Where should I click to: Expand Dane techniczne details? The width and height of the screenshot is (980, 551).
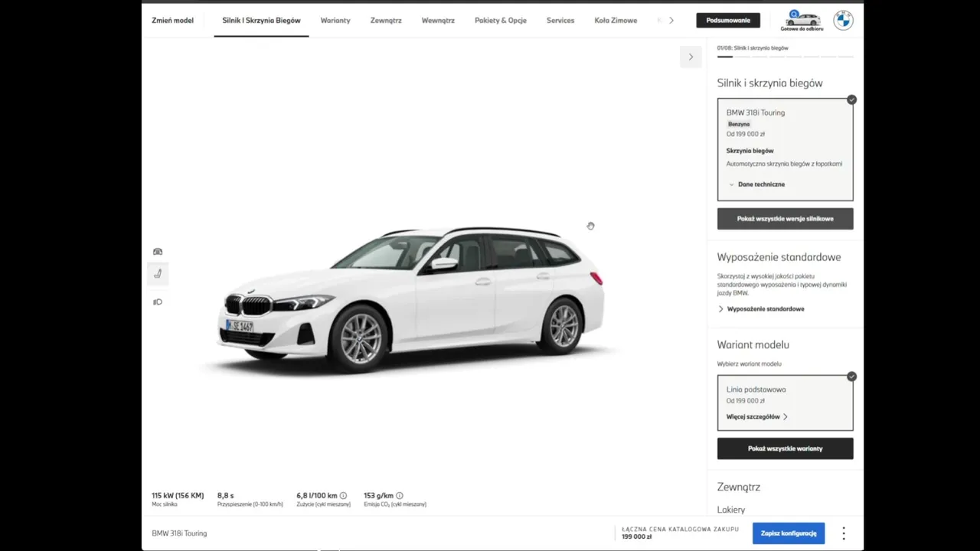point(756,184)
